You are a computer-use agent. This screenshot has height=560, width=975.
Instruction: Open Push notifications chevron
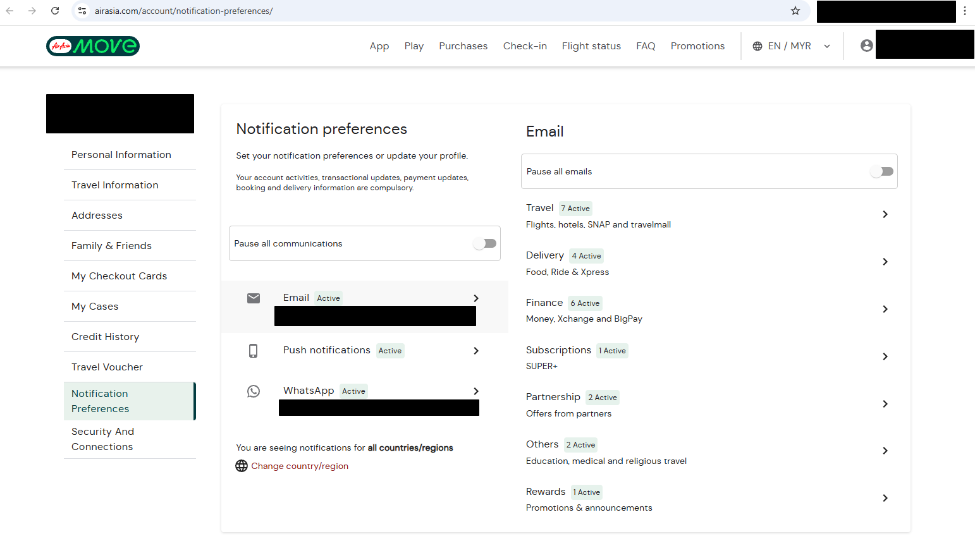476,351
